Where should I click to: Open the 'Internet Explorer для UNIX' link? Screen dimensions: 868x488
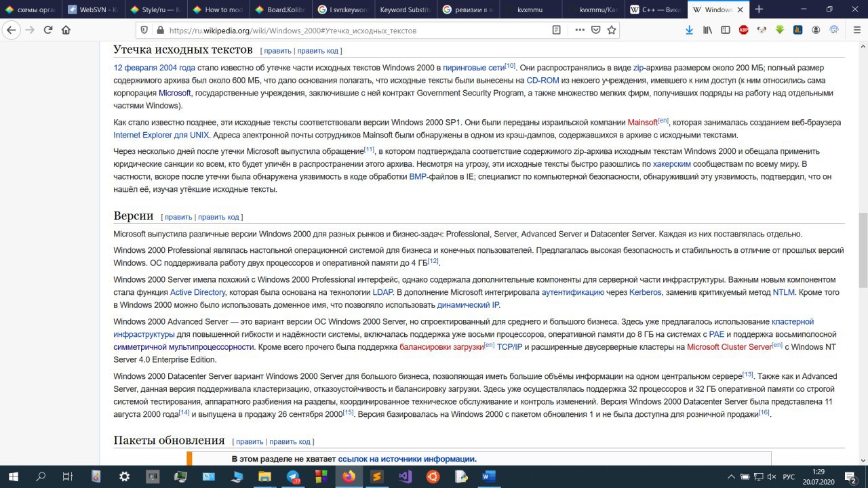(x=161, y=135)
